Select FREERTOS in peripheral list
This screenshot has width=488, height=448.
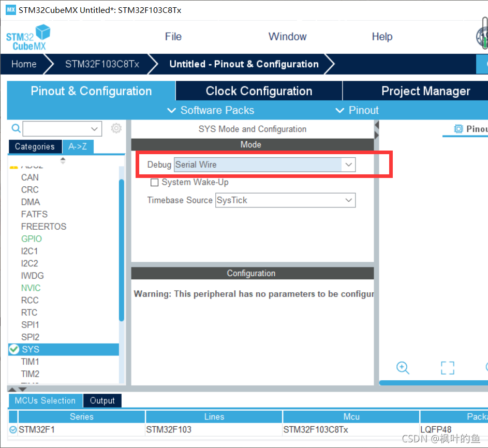click(x=43, y=227)
